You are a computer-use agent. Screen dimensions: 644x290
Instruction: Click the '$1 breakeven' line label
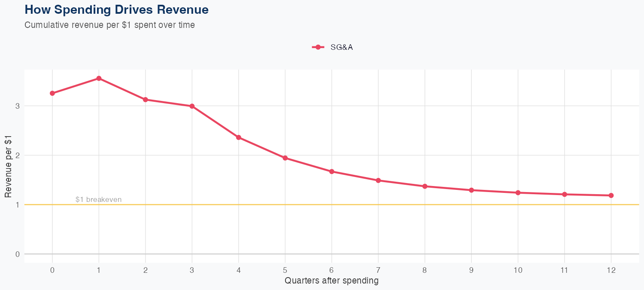(98, 200)
